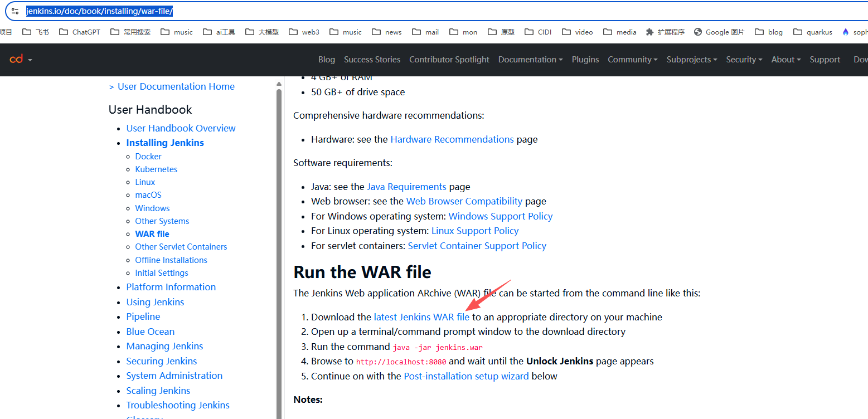Open the 原型 bookmark folder
The image size is (868, 419).
click(x=501, y=32)
